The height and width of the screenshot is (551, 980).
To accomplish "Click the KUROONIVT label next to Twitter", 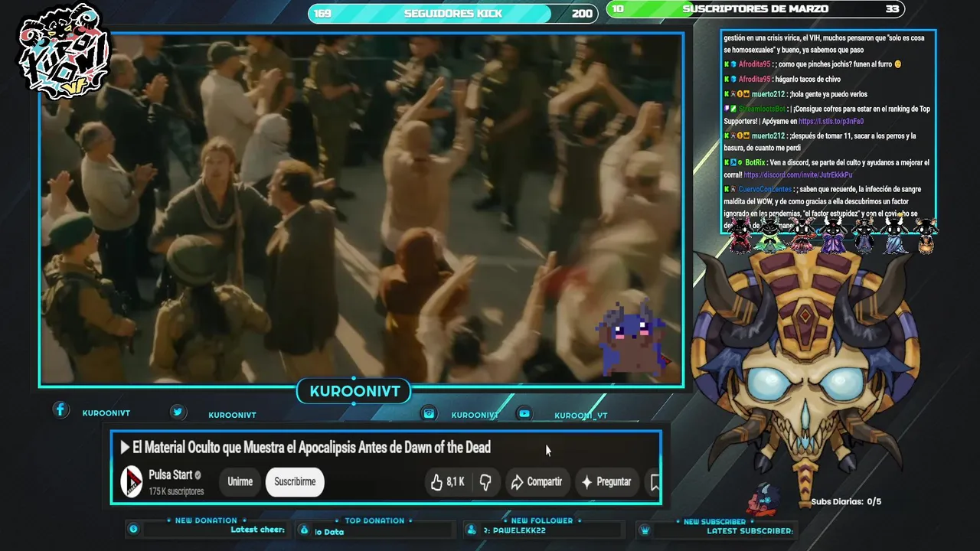I will tap(232, 416).
